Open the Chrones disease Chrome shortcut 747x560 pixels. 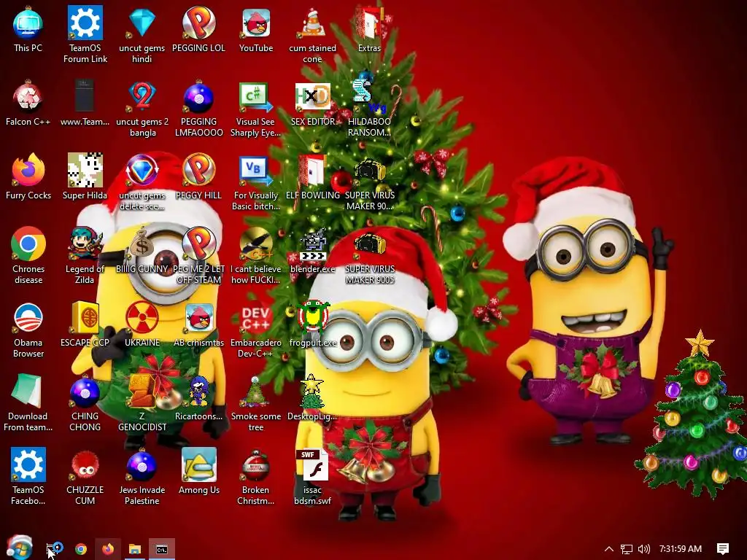coord(28,256)
